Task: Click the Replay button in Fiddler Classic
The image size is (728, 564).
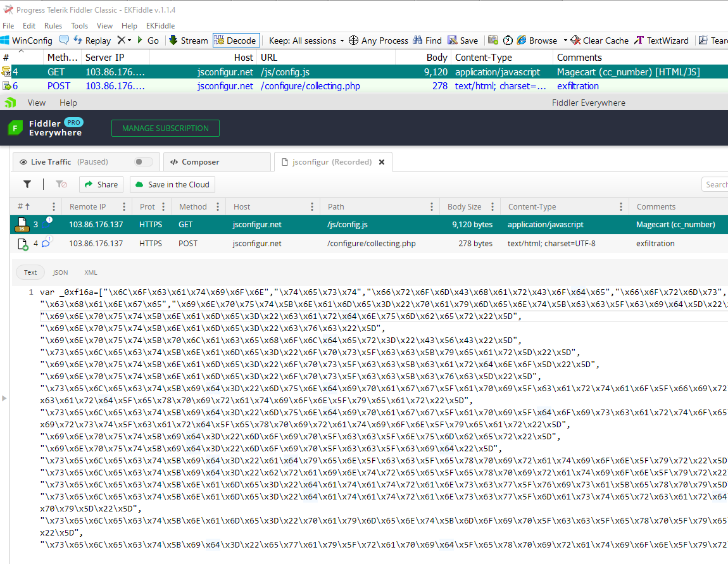Action: 92,41
